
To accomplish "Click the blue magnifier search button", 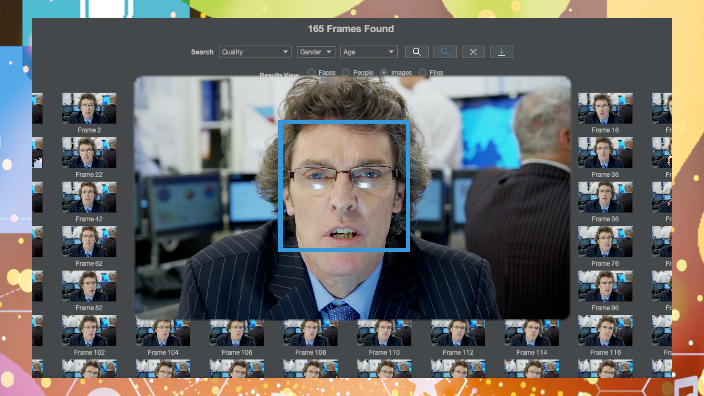I will coord(445,52).
